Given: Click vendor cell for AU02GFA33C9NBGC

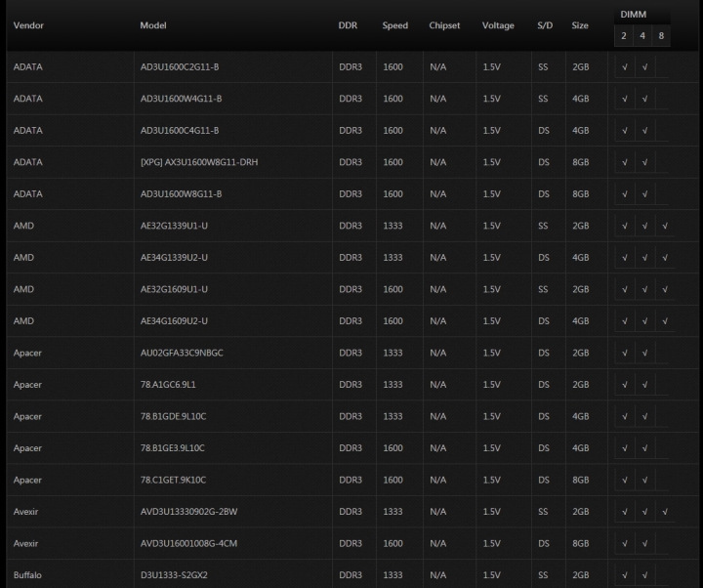Looking at the screenshot, I should click(x=27, y=353).
